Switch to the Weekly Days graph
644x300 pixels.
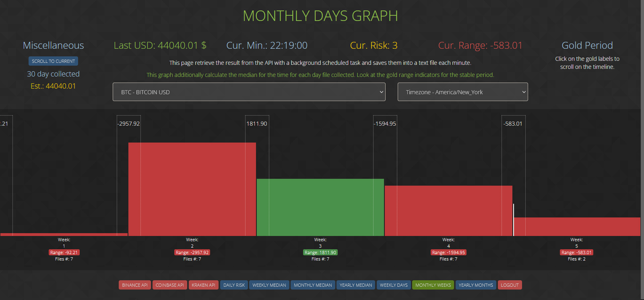coord(394,285)
